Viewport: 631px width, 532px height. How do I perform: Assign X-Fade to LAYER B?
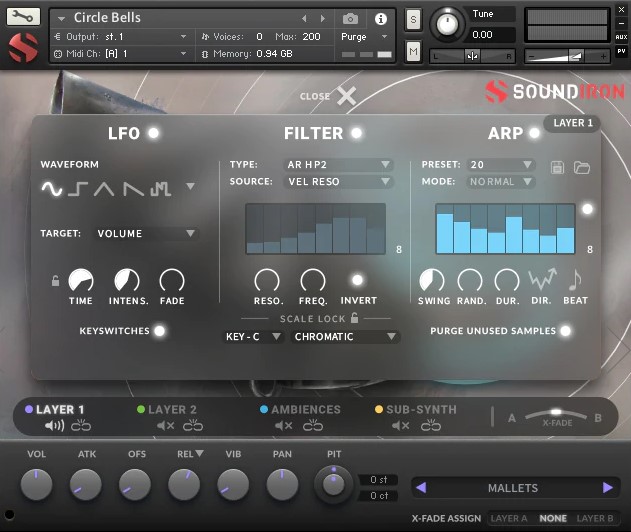click(x=595, y=518)
